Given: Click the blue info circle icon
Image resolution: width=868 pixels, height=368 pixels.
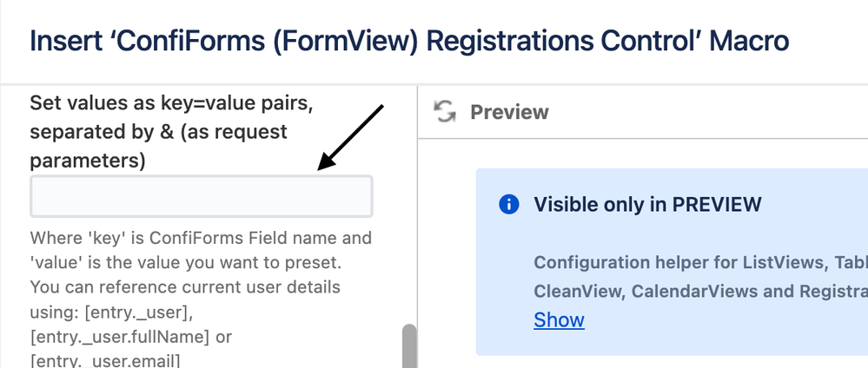Looking at the screenshot, I should [x=509, y=204].
